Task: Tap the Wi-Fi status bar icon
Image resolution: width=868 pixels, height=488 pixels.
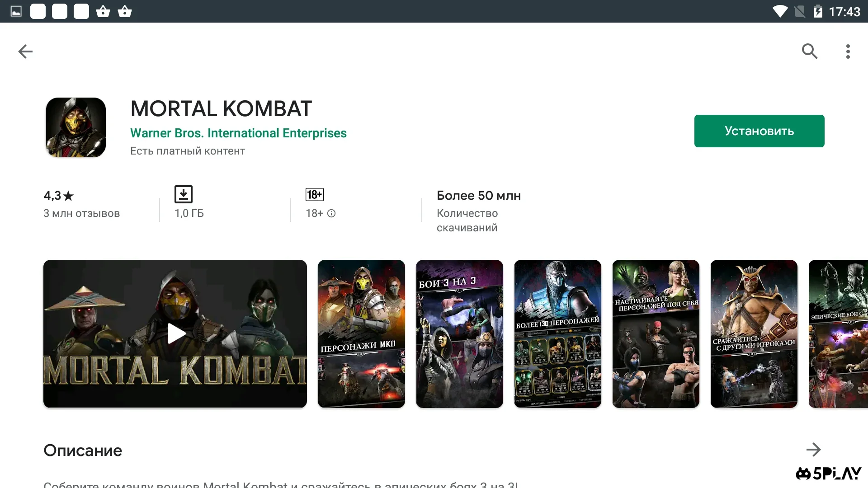Action: pyautogui.click(x=779, y=11)
